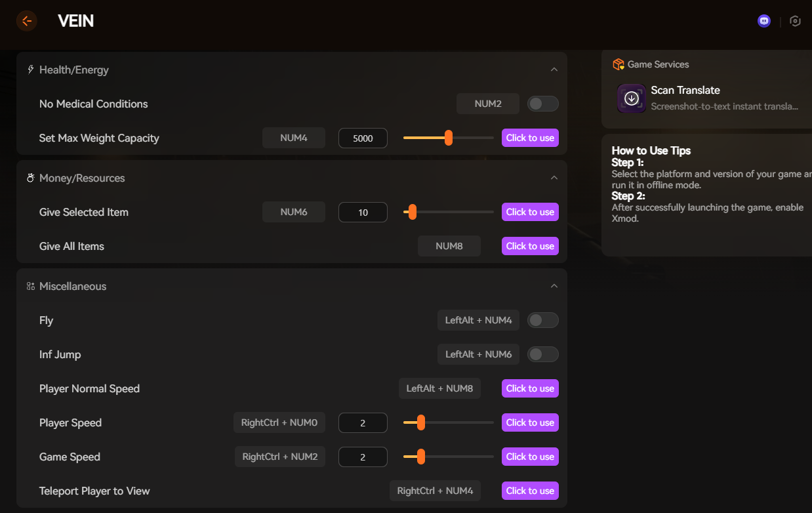Image resolution: width=812 pixels, height=513 pixels.
Task: Click the Player Speed slider handle
Action: [x=420, y=422]
